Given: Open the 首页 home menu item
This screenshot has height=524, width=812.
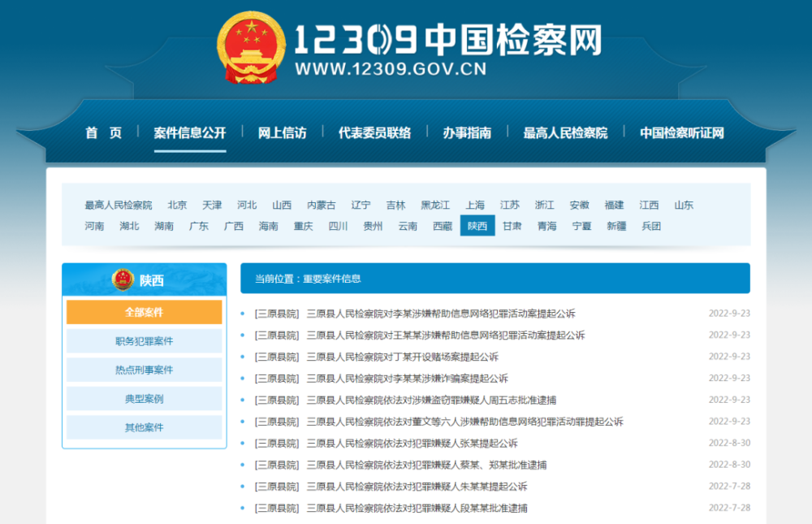Looking at the screenshot, I should tap(104, 133).
